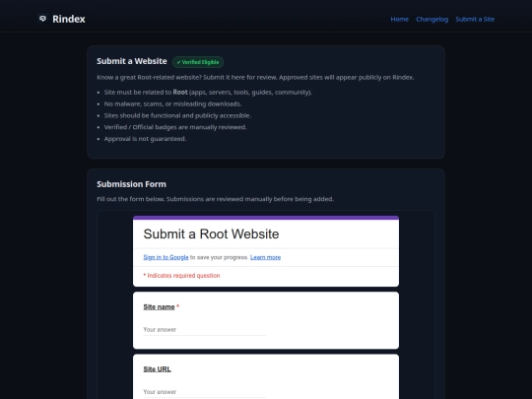Open the Changelog page
Image resolution: width=532 pixels, height=399 pixels.
tap(432, 20)
